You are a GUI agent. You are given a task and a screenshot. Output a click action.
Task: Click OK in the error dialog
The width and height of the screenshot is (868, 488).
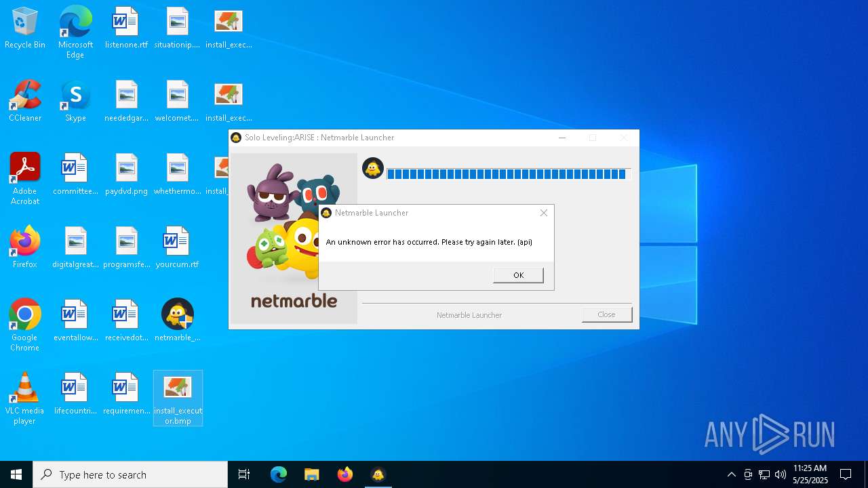(518, 275)
